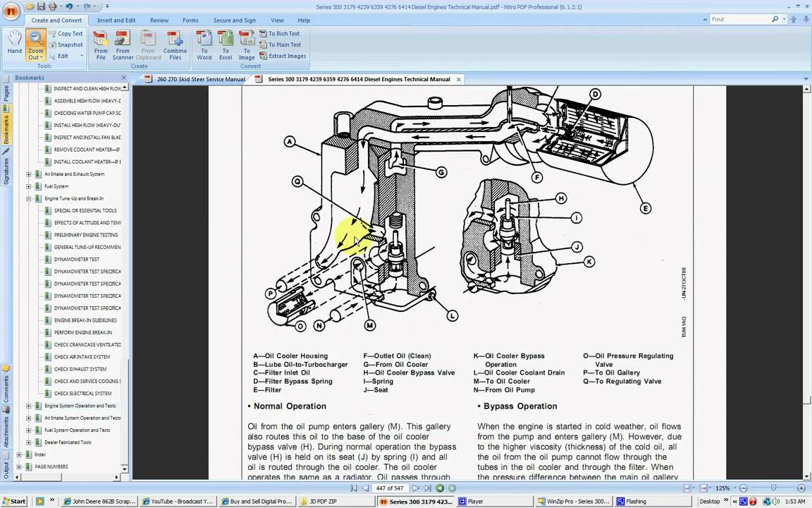Collapse Engine Tune-Up and Break-In bookmark
This screenshot has height=508, width=812.
click(28, 198)
